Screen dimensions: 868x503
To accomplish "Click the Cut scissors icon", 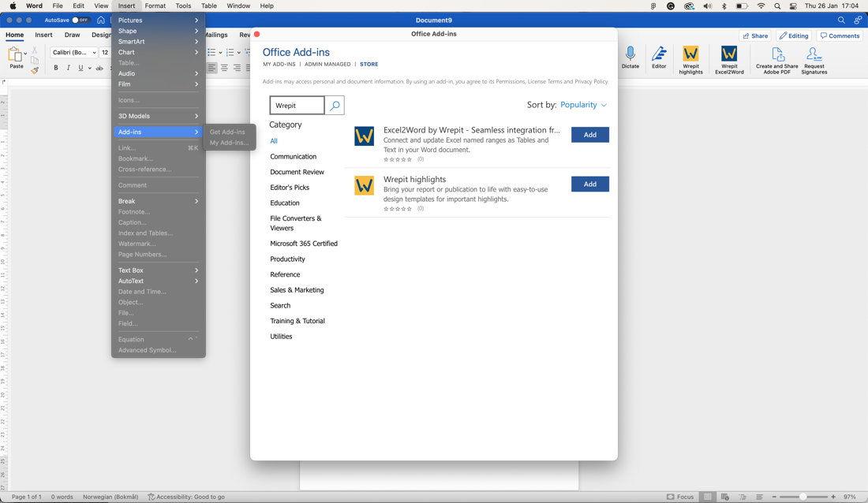I will 34,50.
